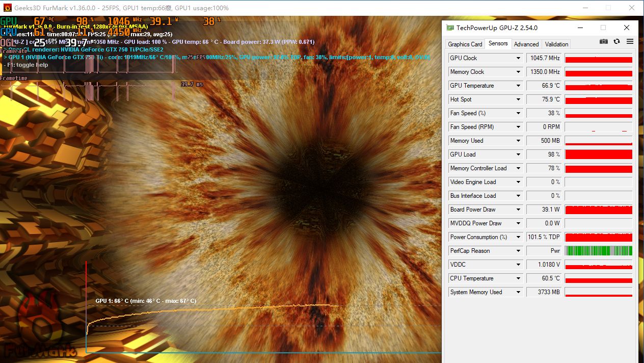Expand the Fan Speed (RPM) dropdown

pyautogui.click(x=518, y=127)
